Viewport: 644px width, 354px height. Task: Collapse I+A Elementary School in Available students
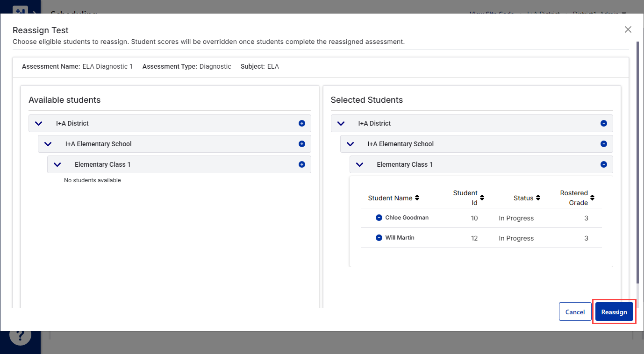tap(48, 144)
